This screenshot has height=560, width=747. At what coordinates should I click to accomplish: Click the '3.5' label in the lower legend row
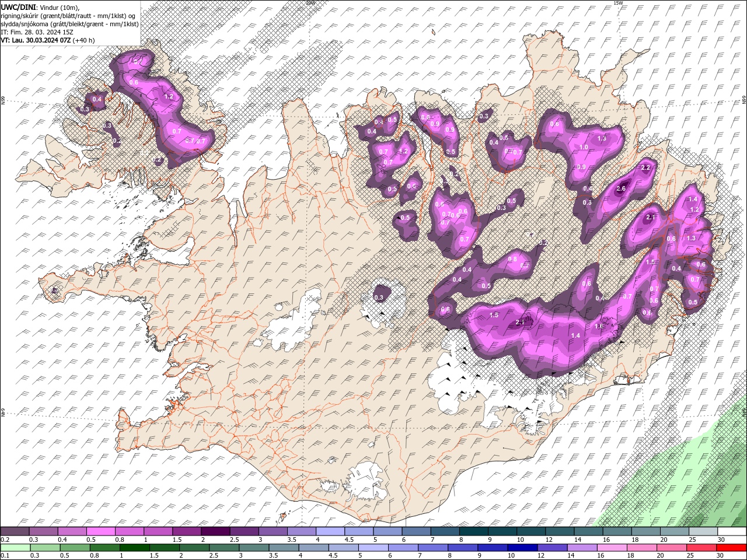[x=274, y=555]
